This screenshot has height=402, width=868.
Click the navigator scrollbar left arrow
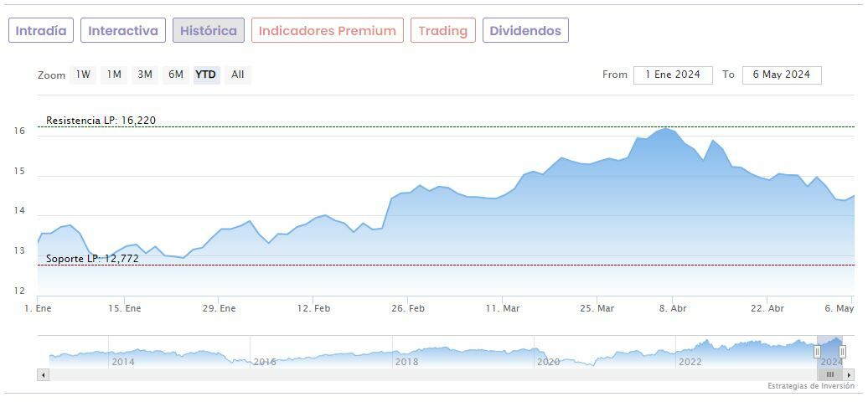point(43,374)
